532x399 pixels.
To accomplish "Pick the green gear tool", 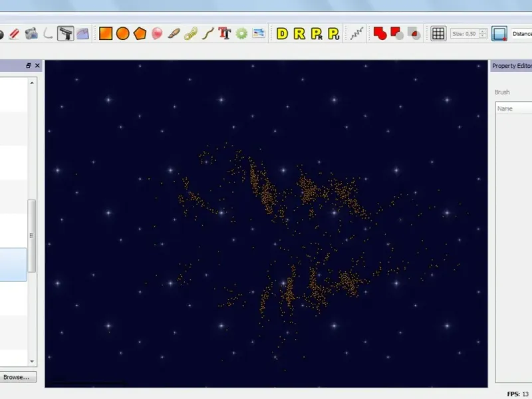I will pyautogui.click(x=241, y=34).
